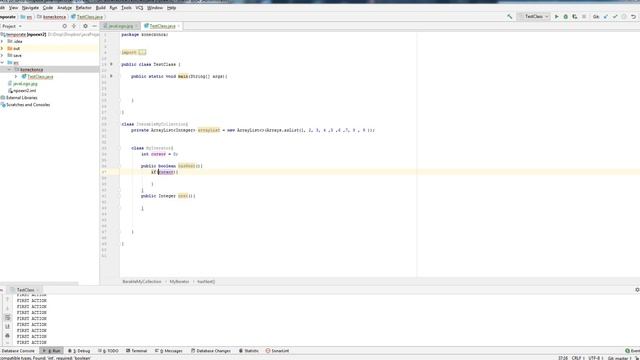
Task: Click the src breadcrumb in navigation bar
Action: (27, 17)
